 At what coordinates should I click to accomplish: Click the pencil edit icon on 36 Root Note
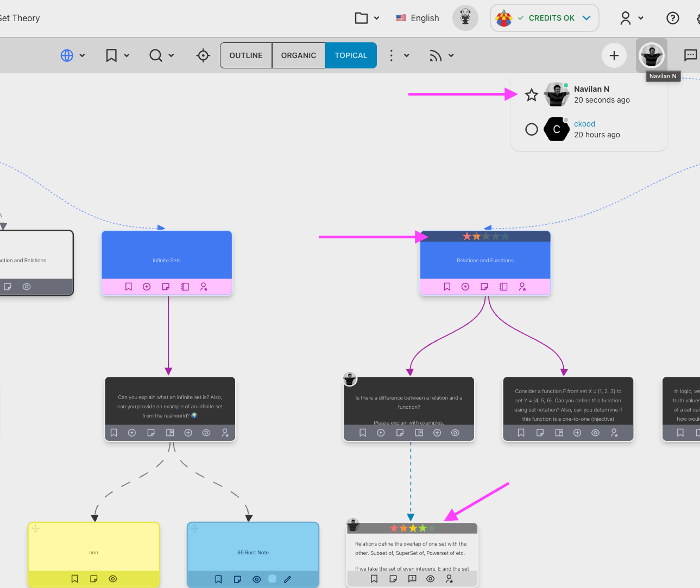[288, 579]
